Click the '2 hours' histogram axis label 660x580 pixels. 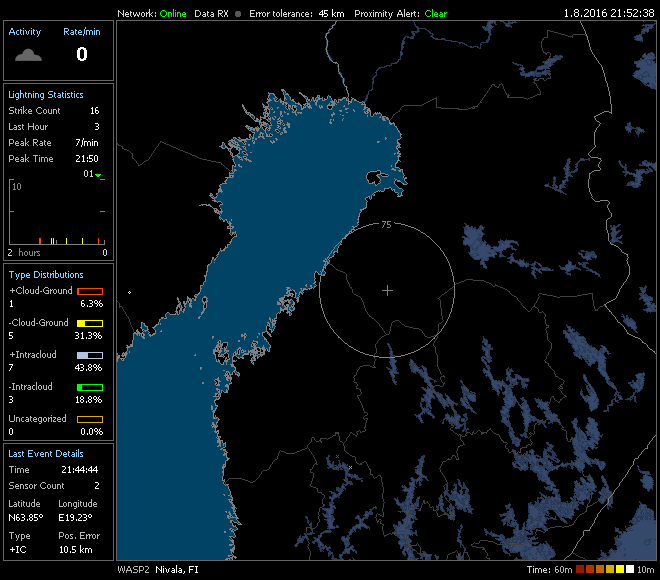click(24, 253)
